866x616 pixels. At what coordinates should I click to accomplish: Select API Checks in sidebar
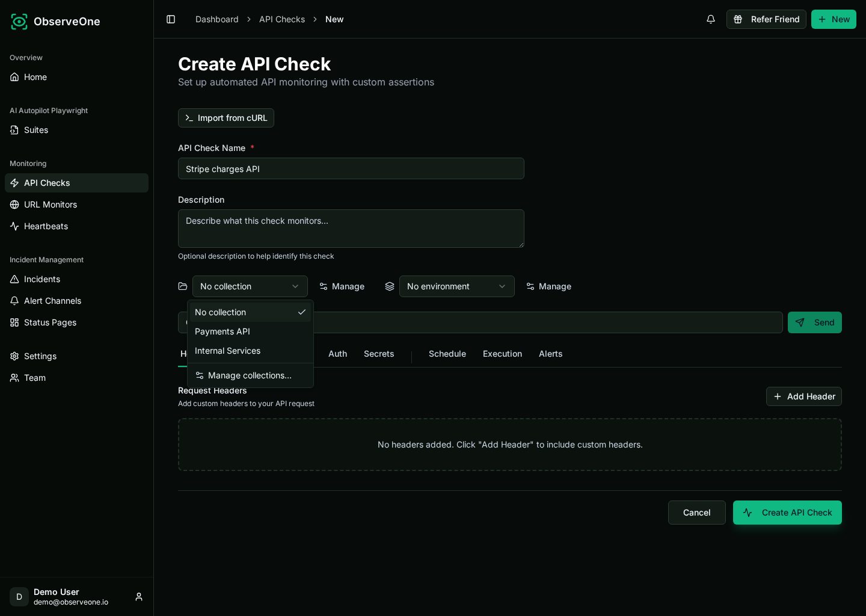click(x=76, y=183)
